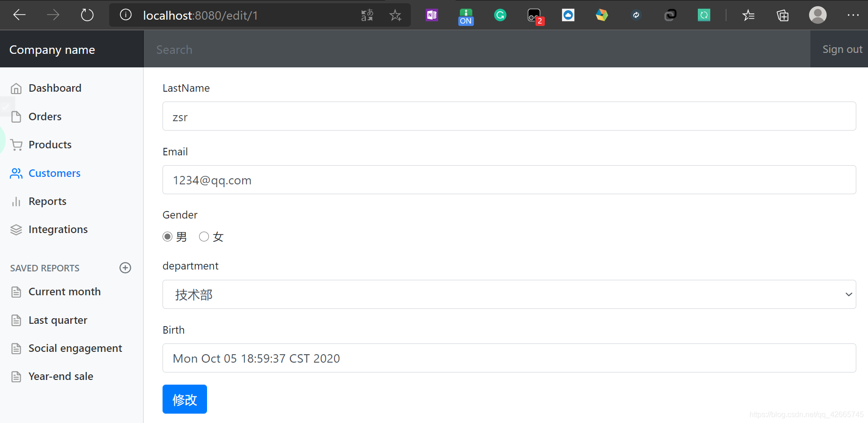Click the Sign out link

click(842, 49)
